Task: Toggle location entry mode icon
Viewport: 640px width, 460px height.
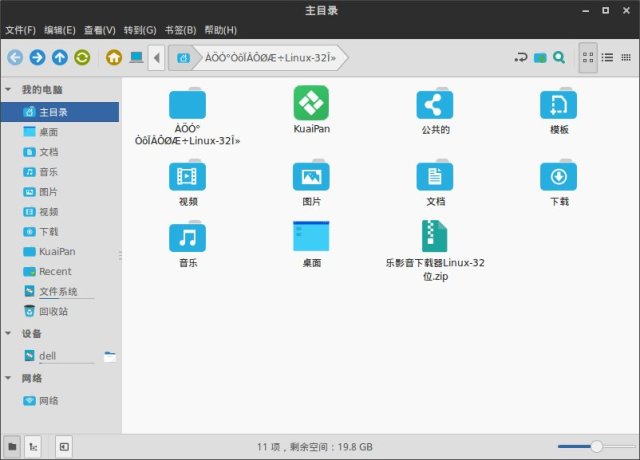Action: pyautogui.click(x=521, y=58)
